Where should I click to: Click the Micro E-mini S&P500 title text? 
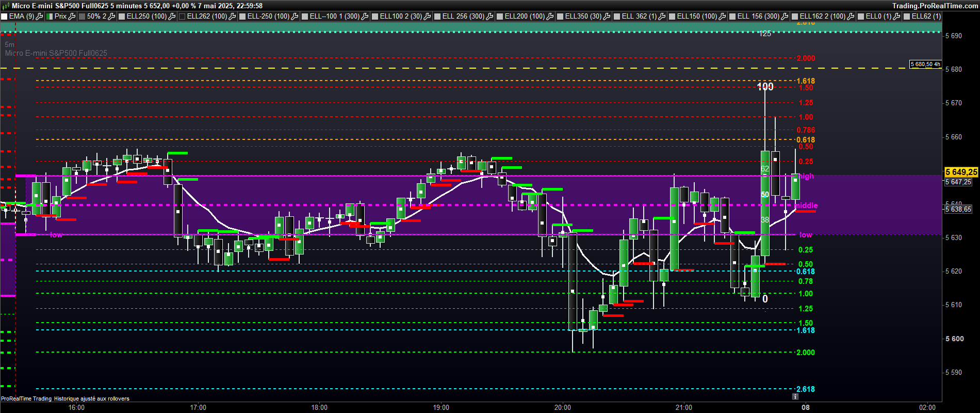coord(60,6)
